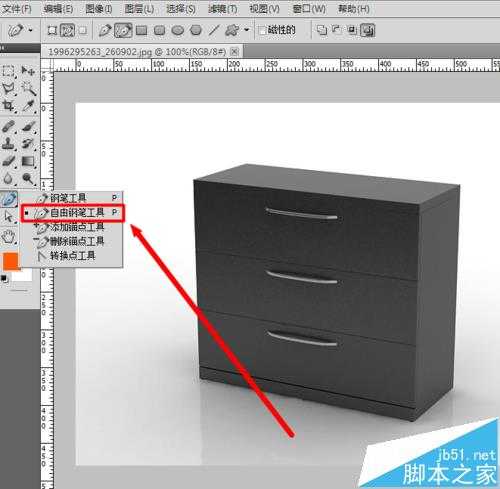Image resolution: width=500 pixels, height=489 pixels.
Task: Select the Line tool icon in the options bar
Action: [214, 31]
